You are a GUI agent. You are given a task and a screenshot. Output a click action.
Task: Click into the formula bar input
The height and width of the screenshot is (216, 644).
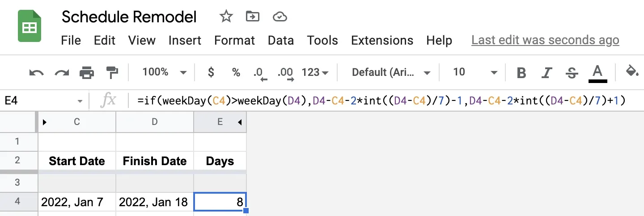pyautogui.click(x=380, y=101)
